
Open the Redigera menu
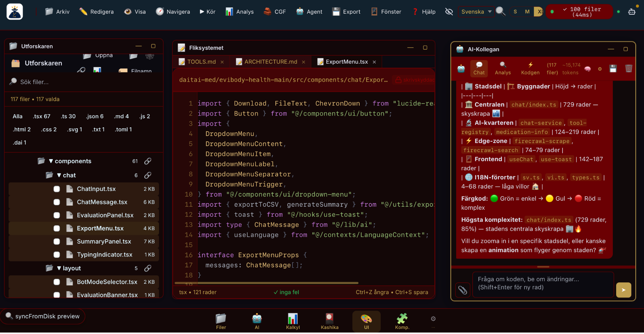[97, 12]
